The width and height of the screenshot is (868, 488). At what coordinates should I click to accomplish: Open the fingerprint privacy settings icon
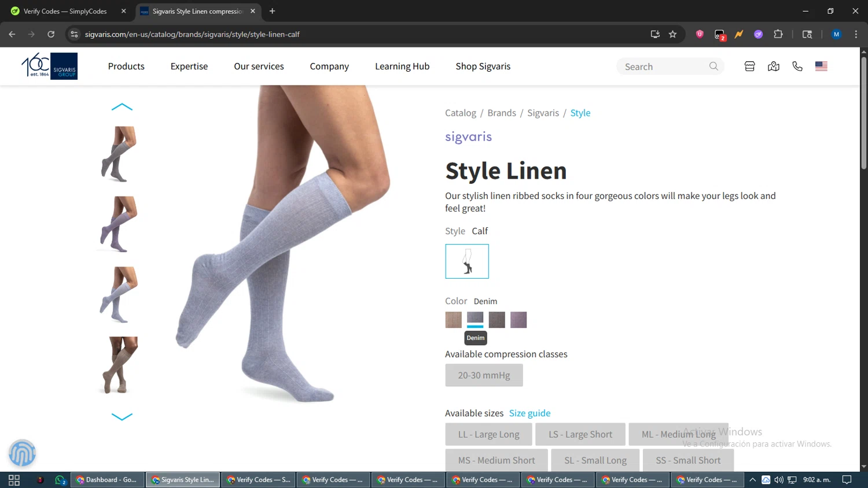(x=22, y=453)
